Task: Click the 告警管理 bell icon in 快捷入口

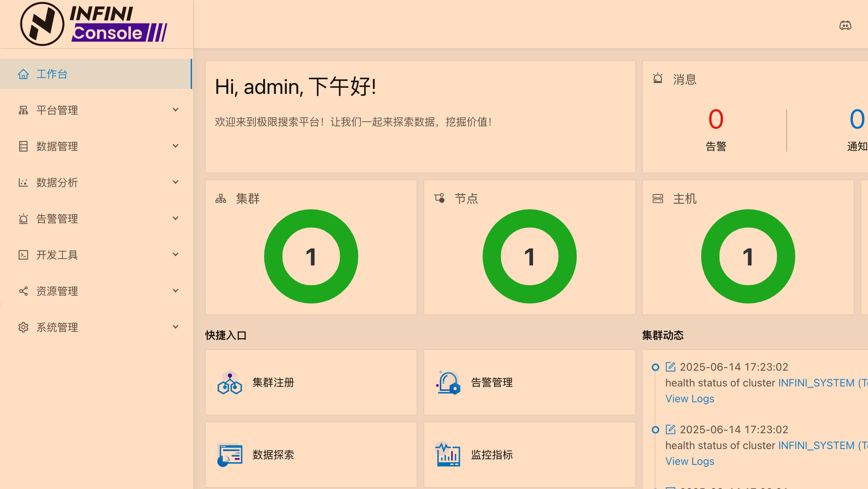Action: point(447,383)
